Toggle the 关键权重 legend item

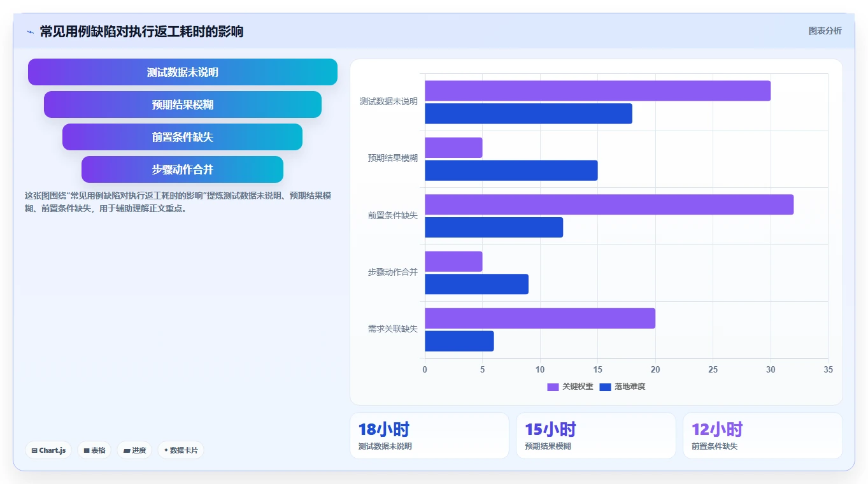[x=570, y=387]
